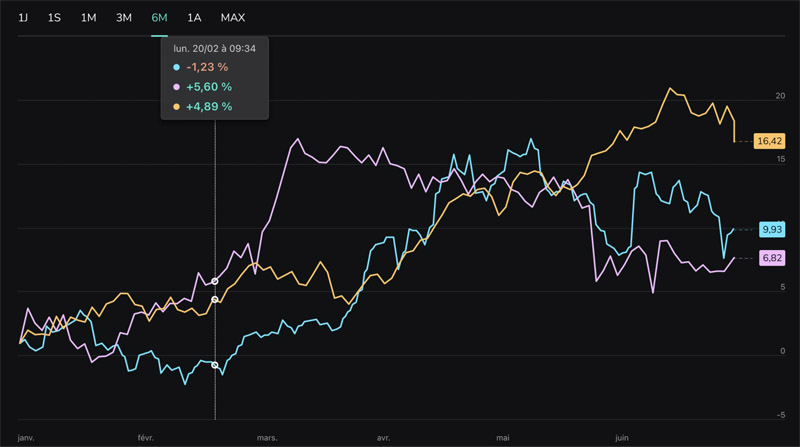Image resolution: width=800 pixels, height=447 pixels.
Task: Click the blue dot in tooltip
Action: click(x=177, y=67)
